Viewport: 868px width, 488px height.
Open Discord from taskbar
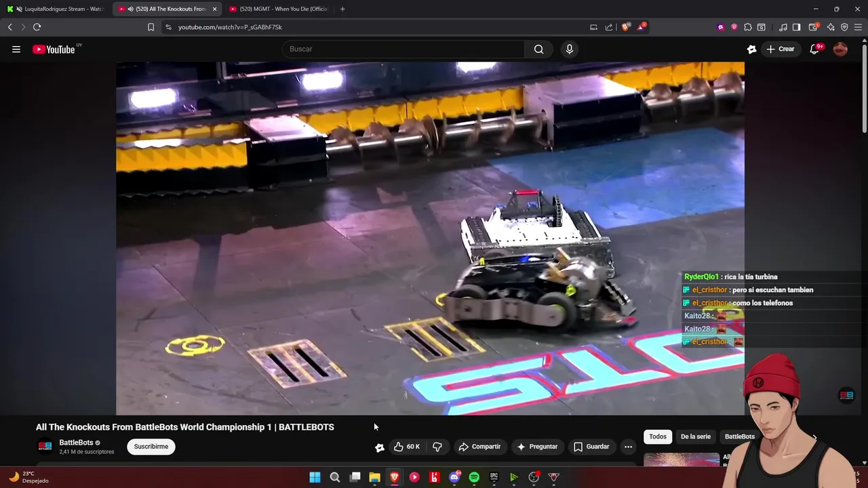[454, 477]
